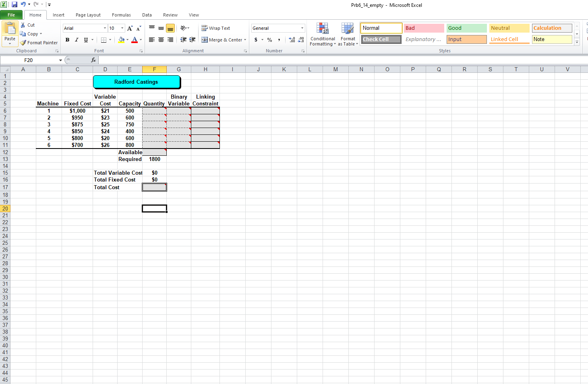
Task: Switch to the Formulas ribbon tab
Action: 121,15
